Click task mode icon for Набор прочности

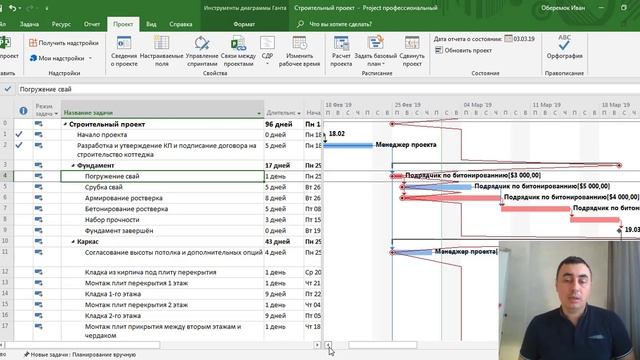pos(38,220)
